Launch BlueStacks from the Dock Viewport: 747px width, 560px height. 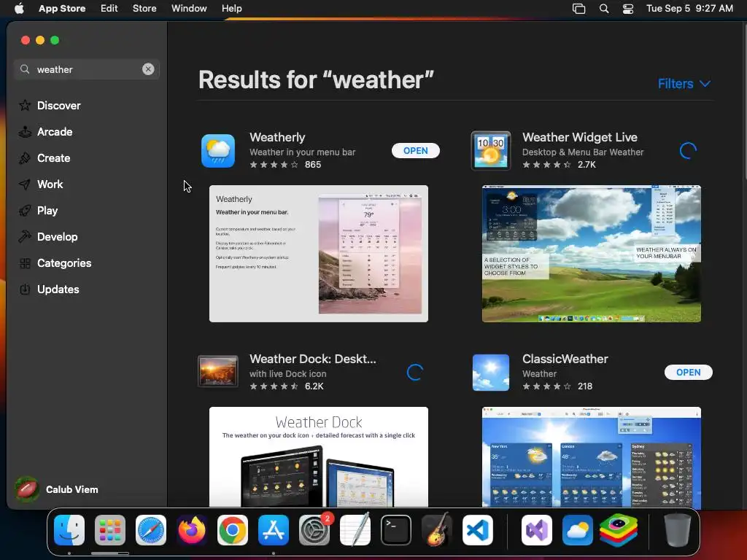click(x=619, y=530)
